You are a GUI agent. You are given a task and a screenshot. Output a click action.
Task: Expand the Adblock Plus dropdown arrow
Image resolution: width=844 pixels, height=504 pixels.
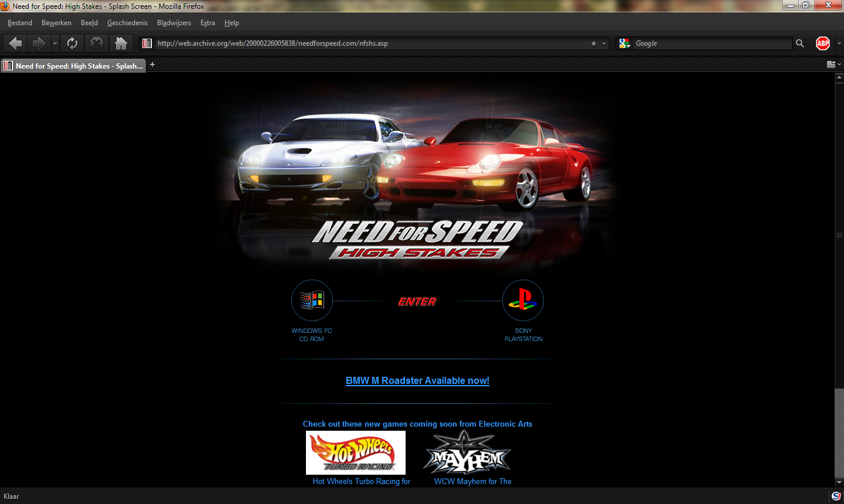click(x=839, y=43)
